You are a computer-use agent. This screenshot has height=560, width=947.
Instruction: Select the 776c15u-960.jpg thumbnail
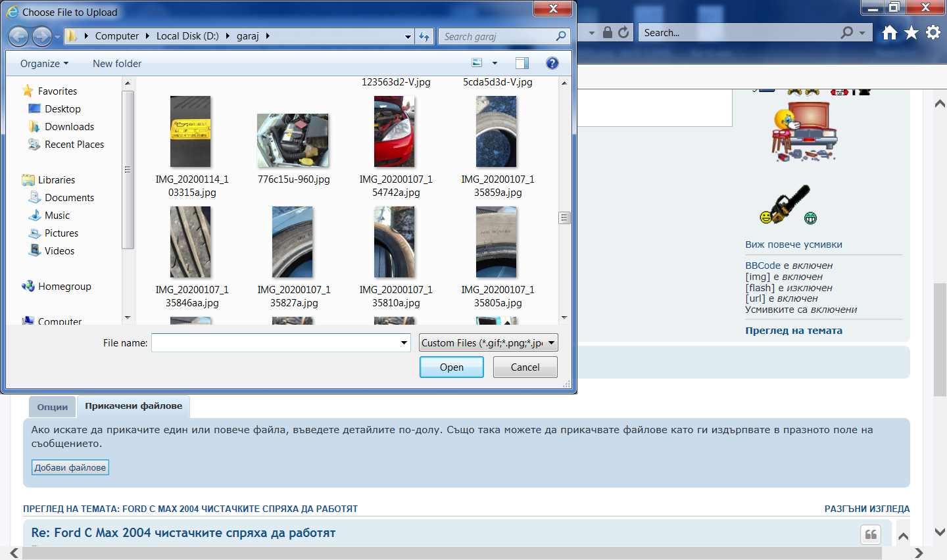pos(293,141)
